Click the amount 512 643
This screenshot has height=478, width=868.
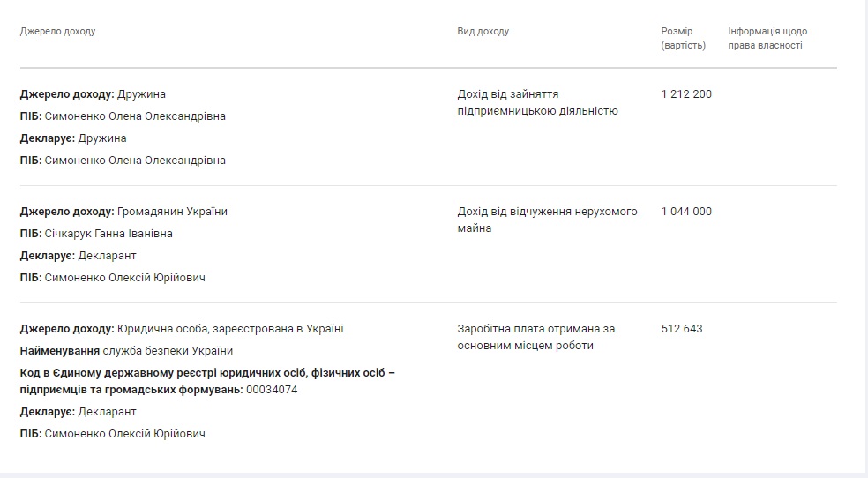click(682, 329)
